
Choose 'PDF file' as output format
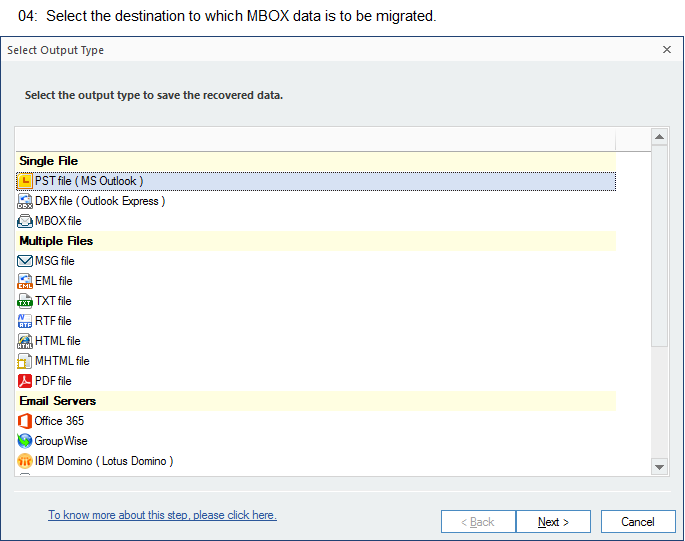pos(316,381)
